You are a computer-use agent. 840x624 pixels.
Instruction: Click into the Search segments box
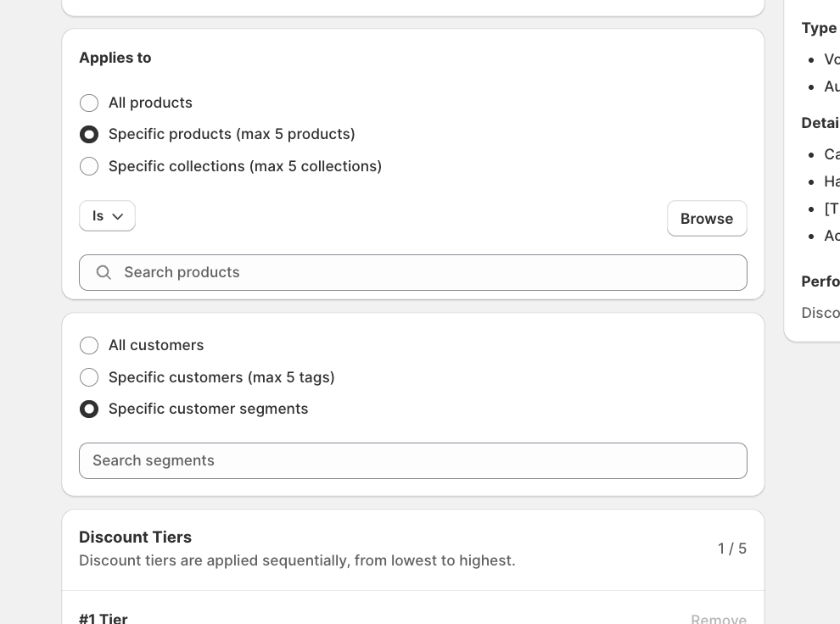412,460
